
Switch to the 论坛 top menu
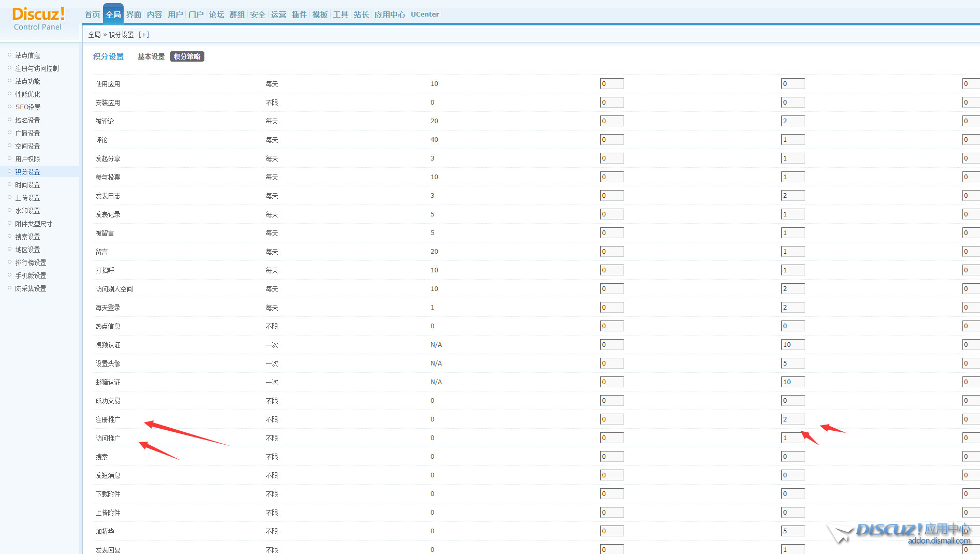coord(216,14)
